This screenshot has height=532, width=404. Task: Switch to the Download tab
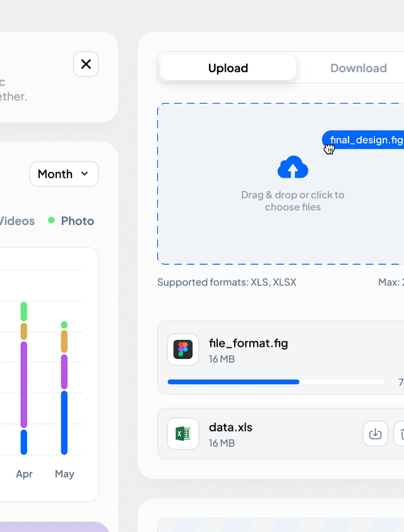click(358, 68)
